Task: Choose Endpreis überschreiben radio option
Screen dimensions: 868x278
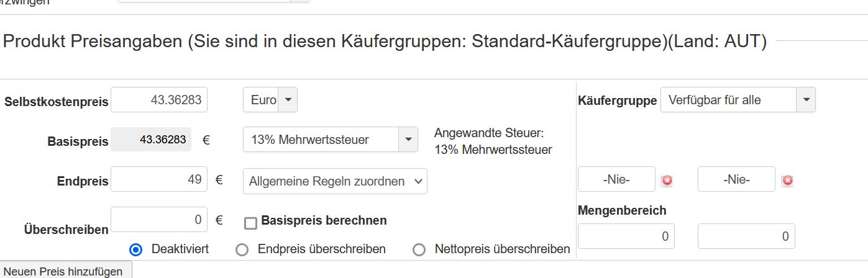Action: [x=242, y=249]
